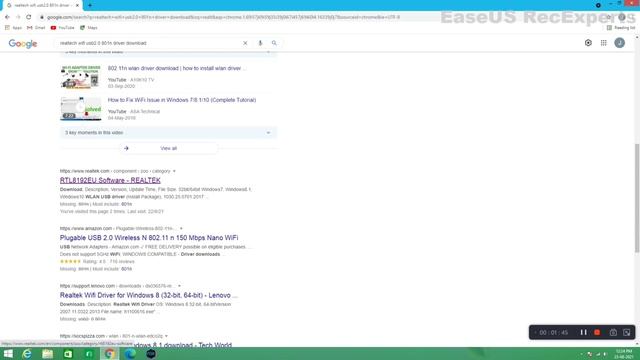Open the 'download - Tech World' result
The width and height of the screenshot is (640, 360).
(182, 344)
